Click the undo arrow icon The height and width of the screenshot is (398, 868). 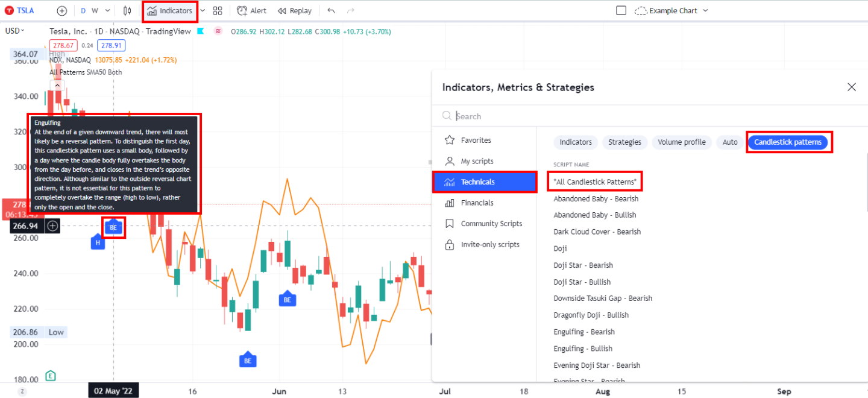pyautogui.click(x=330, y=10)
